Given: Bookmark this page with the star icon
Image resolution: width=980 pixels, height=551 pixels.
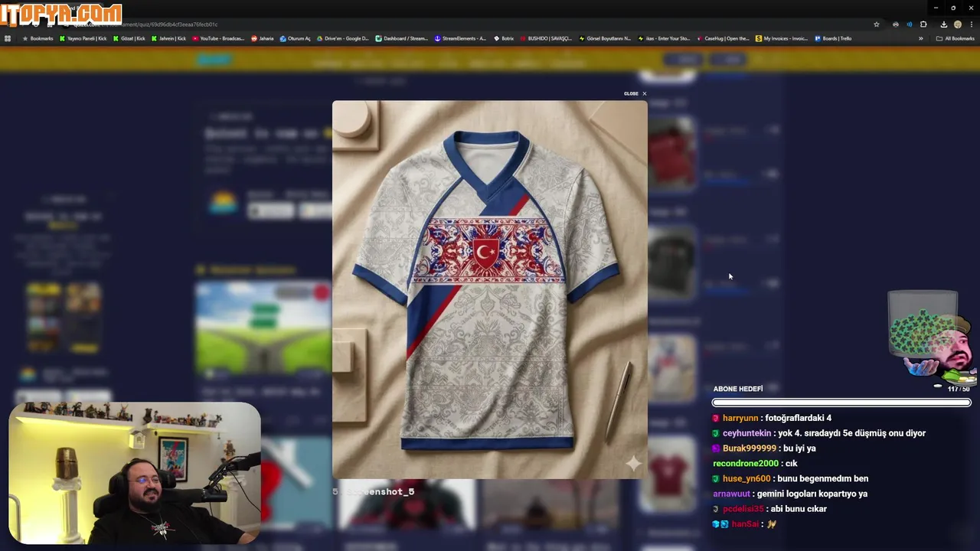Looking at the screenshot, I should pos(877,24).
